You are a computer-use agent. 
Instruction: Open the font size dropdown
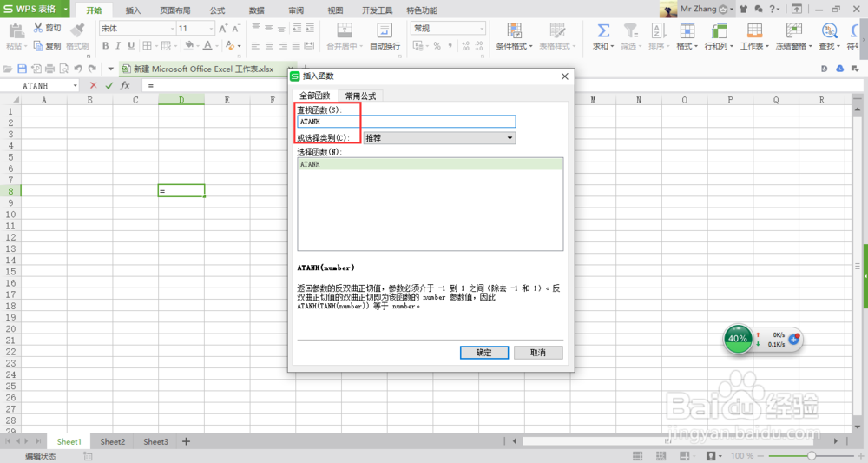click(x=211, y=29)
